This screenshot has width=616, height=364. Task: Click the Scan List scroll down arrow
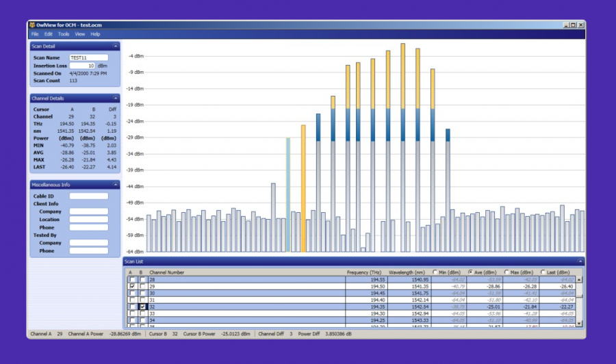pos(579,324)
